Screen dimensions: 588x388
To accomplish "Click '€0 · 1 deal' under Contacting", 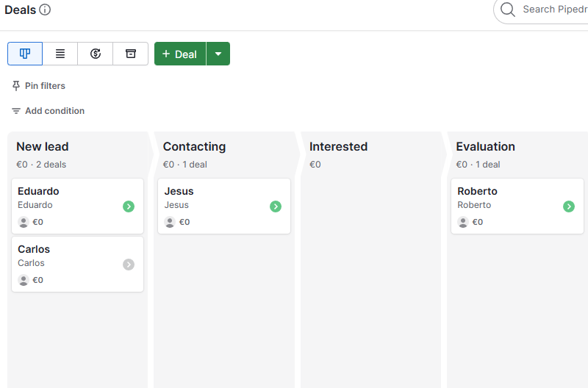I will click(185, 165).
